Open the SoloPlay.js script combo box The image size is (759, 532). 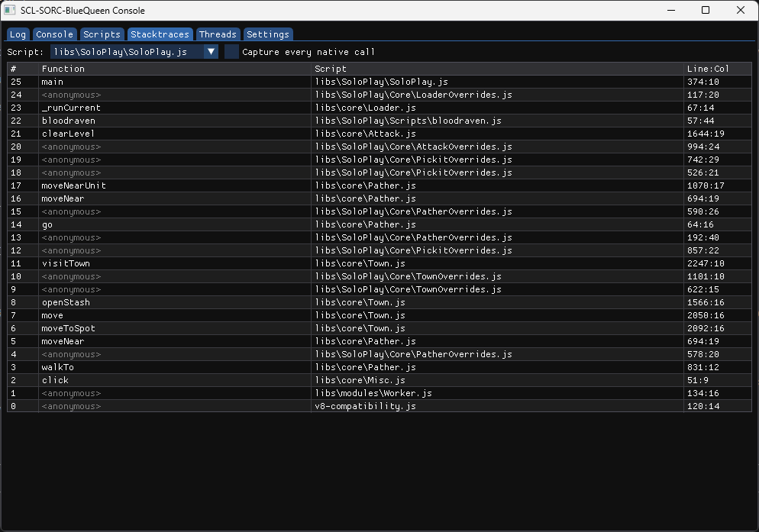tap(134, 52)
